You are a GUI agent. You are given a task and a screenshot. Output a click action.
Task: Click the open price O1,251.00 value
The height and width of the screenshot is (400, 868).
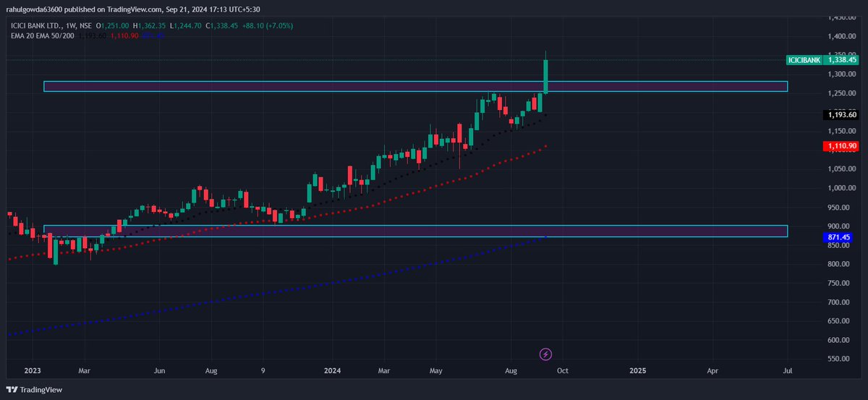112,26
